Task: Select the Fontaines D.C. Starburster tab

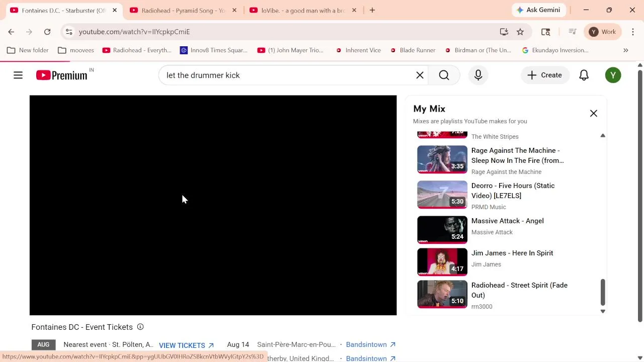Action: coord(63,10)
